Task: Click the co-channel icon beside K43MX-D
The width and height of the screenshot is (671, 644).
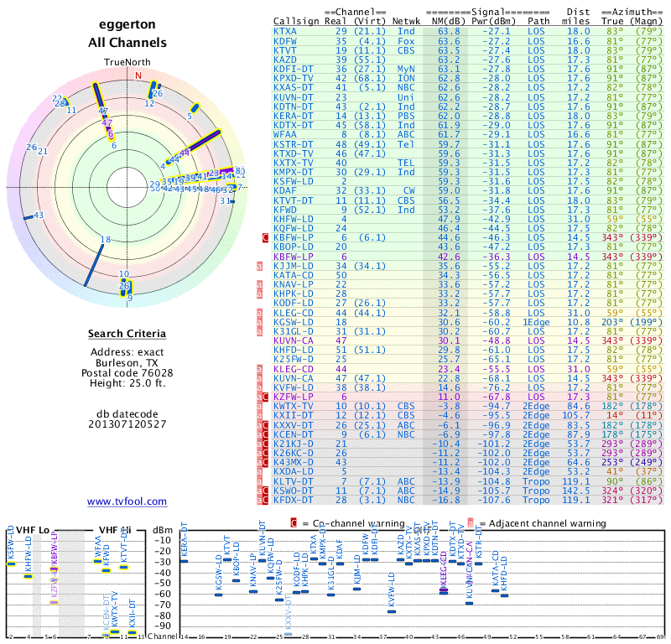Action: (265, 462)
